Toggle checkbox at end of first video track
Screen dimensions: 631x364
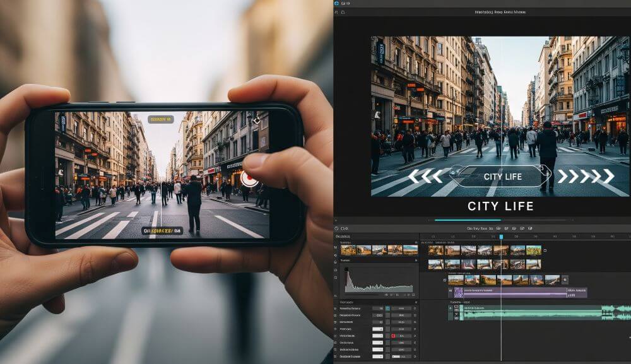(x=546, y=250)
